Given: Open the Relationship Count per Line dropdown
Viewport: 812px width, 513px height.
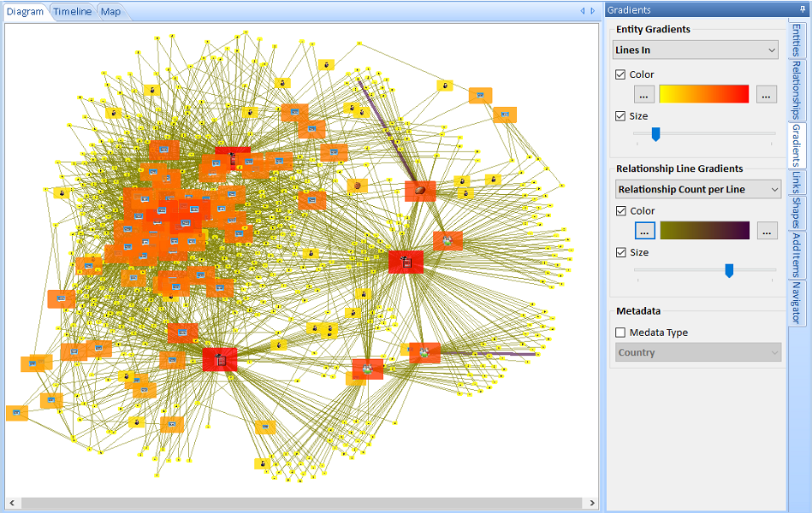Looking at the screenshot, I should pos(697,189).
